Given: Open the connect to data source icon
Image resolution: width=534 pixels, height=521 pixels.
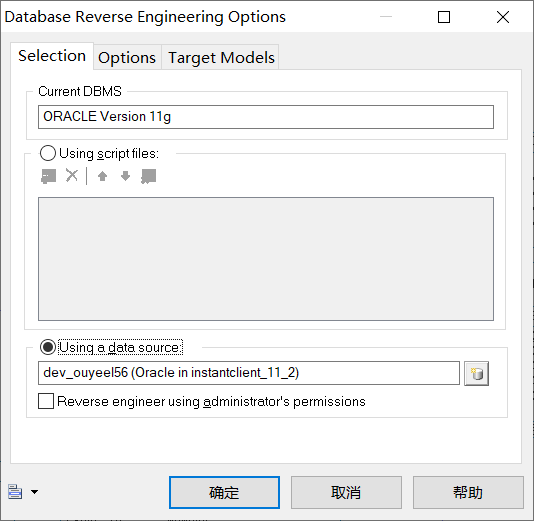Looking at the screenshot, I should (476, 374).
